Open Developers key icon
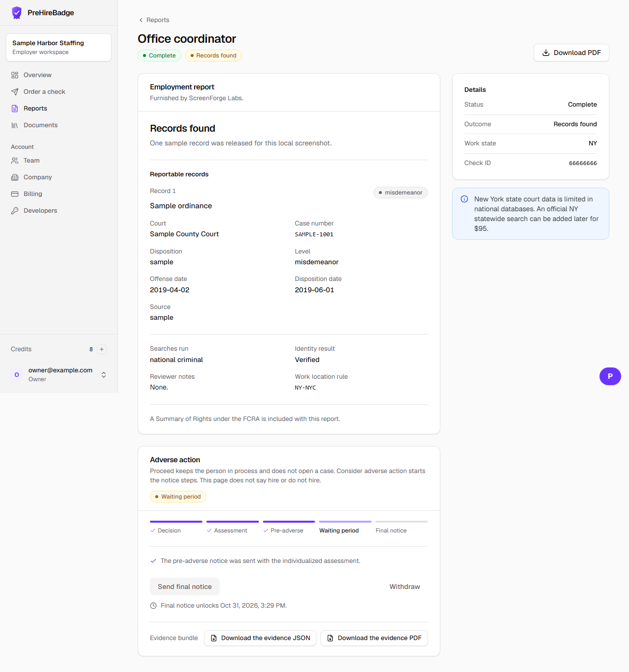 click(x=15, y=211)
